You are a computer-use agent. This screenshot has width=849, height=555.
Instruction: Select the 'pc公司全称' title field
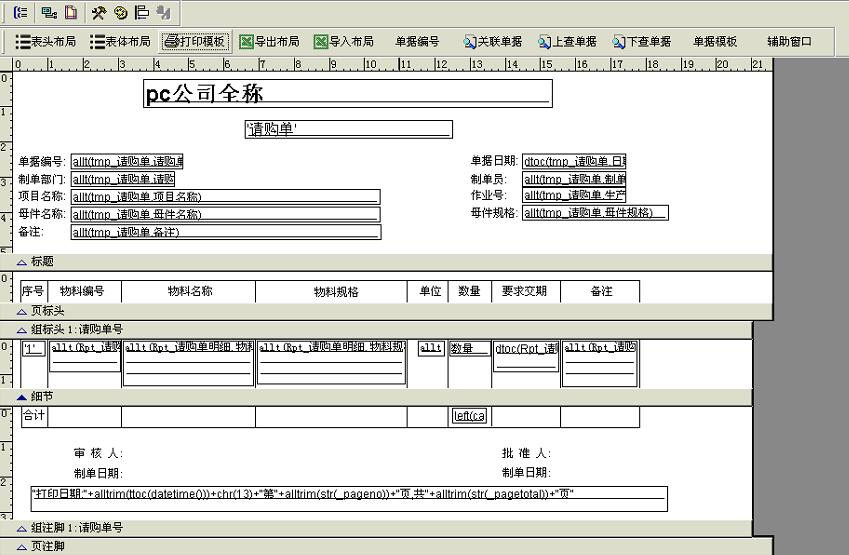(x=347, y=94)
